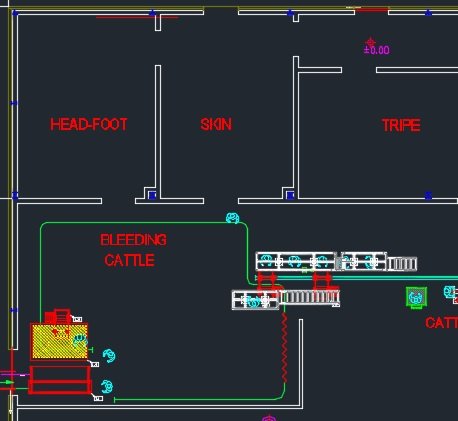This screenshot has width=458, height=421.
Task: Select the long grey roller conveyor
Action: (310, 297)
